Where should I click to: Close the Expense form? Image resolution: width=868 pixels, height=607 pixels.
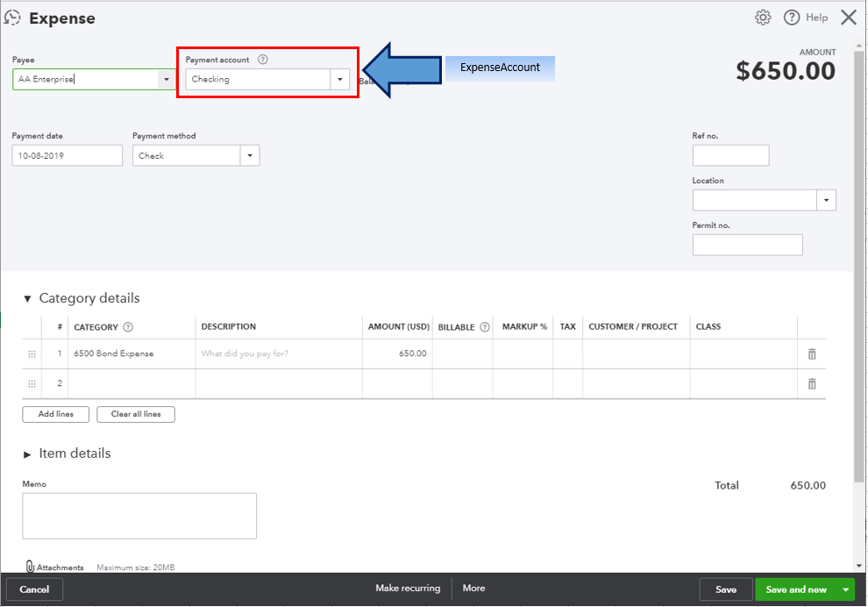pos(849,18)
